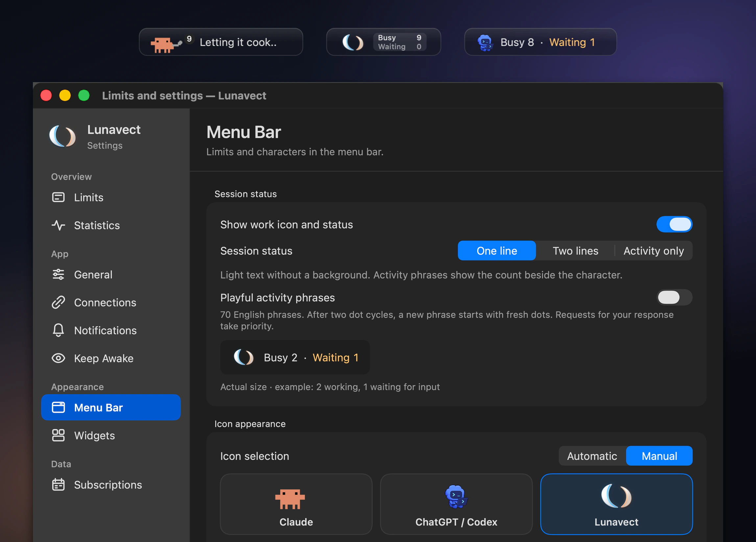Click the green zoom window button
756x542 pixels.
point(84,96)
